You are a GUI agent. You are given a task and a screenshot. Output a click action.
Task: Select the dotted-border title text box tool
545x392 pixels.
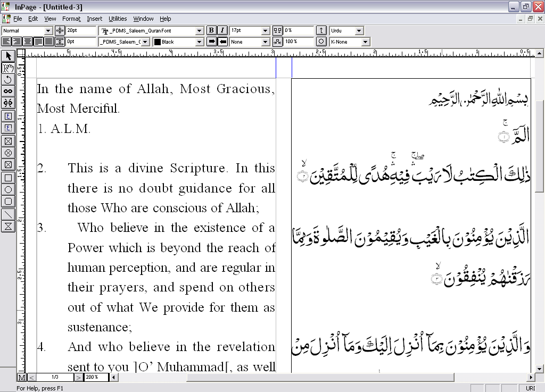[x=9, y=128]
